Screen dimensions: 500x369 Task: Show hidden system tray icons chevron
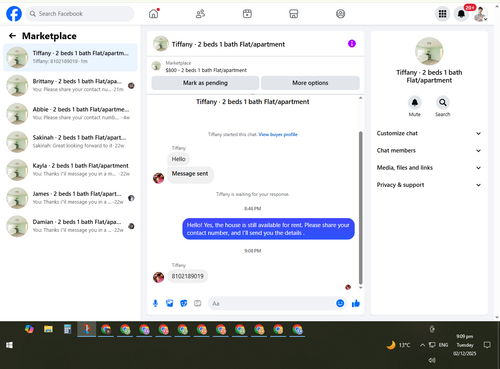(x=422, y=345)
